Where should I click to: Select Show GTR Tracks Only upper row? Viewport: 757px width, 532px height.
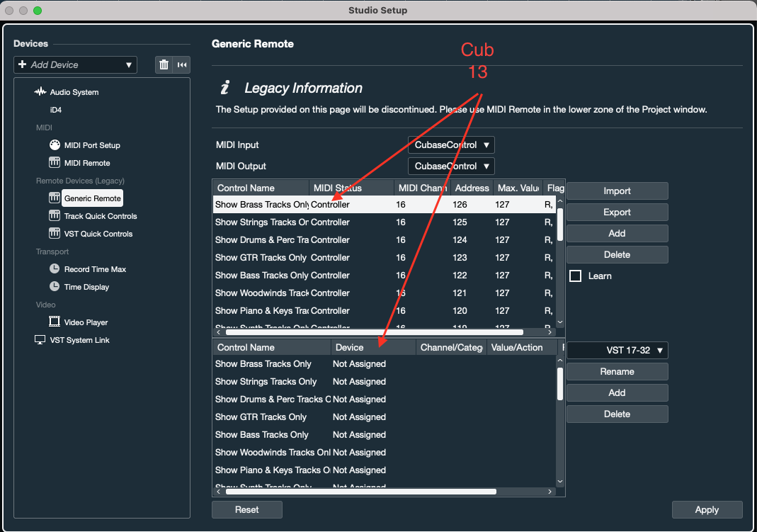[x=385, y=258]
